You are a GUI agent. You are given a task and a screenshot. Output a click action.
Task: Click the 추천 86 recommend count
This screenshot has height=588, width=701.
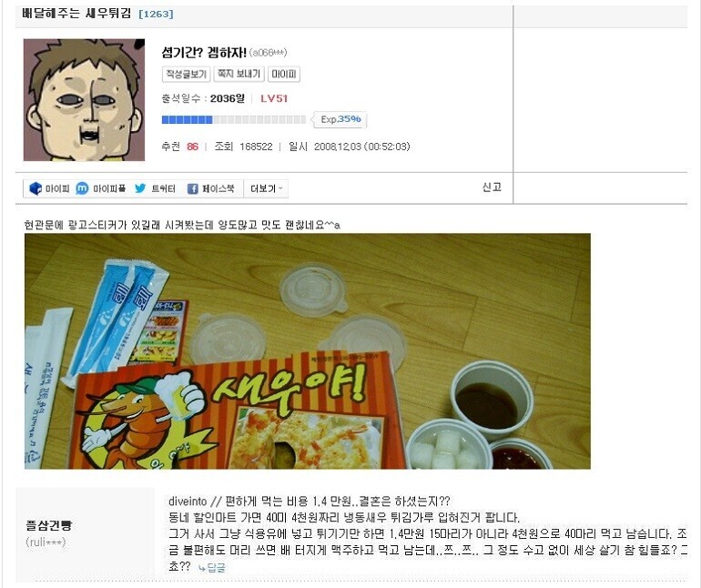tap(179, 147)
